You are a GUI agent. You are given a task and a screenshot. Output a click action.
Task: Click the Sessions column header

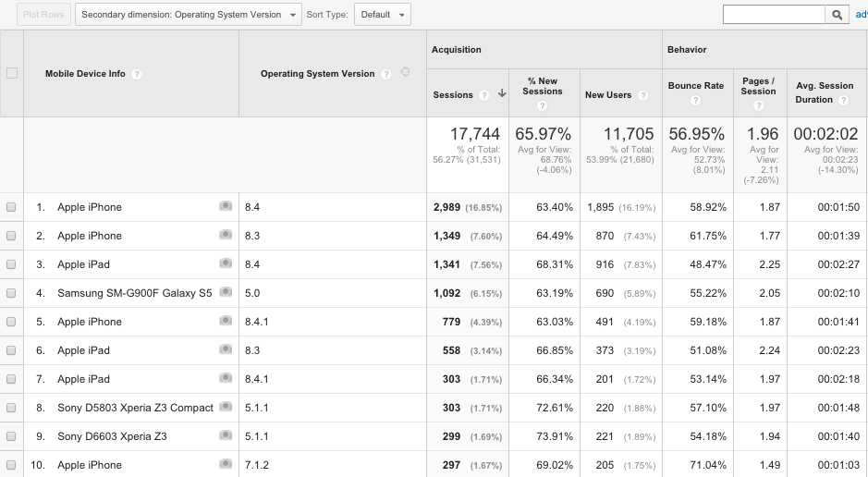coord(453,95)
